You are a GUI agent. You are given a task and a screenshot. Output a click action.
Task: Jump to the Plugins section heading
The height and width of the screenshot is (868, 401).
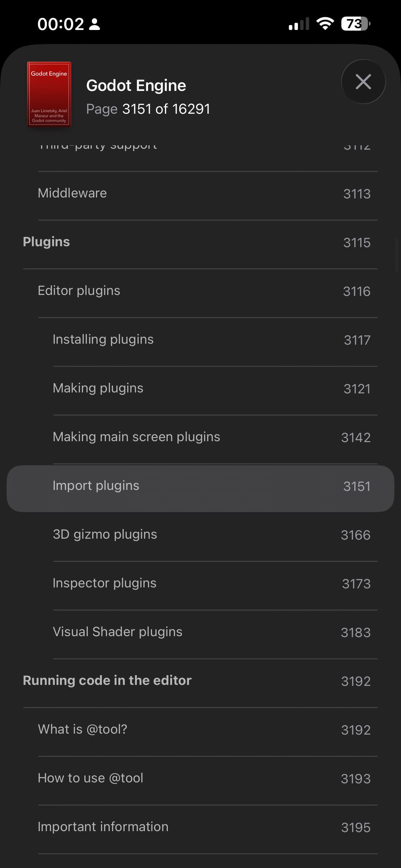click(x=47, y=242)
